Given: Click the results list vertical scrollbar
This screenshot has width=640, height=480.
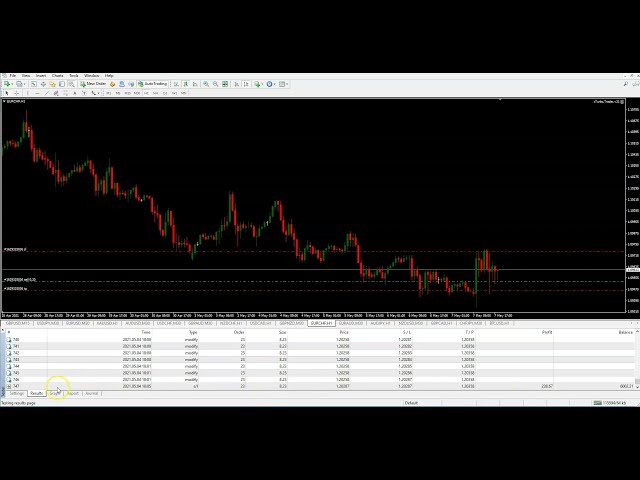Looking at the screenshot, I should pos(636,360).
